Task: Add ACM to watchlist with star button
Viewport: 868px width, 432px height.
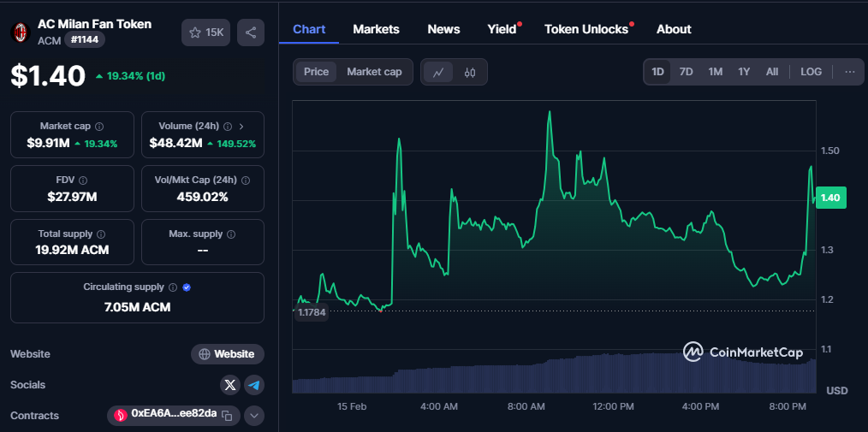Action: (205, 33)
